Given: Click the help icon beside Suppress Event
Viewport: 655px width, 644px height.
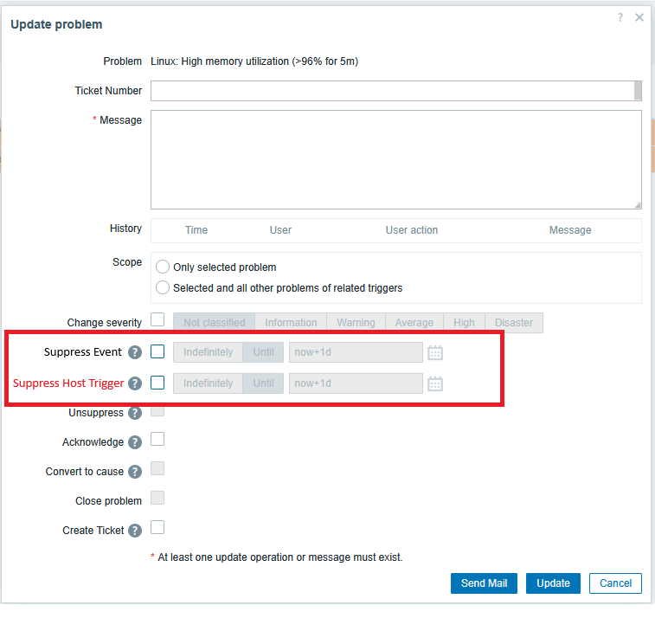Looking at the screenshot, I should (x=135, y=352).
